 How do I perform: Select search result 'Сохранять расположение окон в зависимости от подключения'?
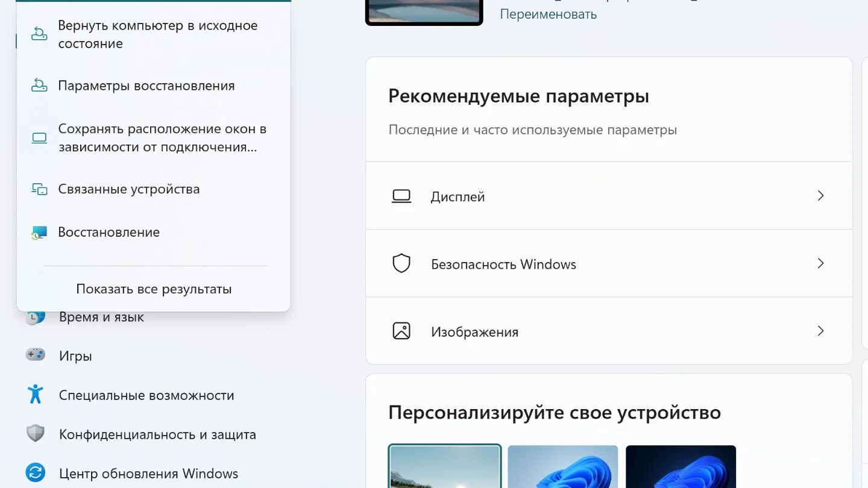[x=154, y=138]
